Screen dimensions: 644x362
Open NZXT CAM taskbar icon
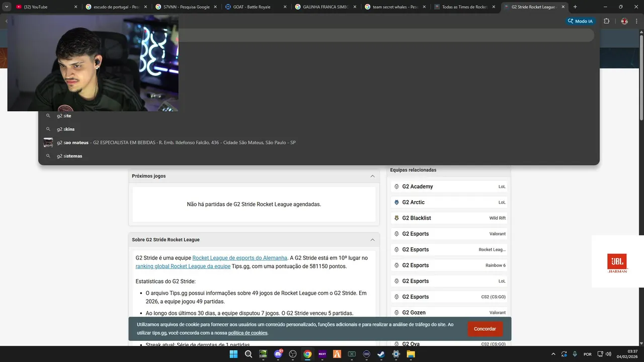pos(323,354)
